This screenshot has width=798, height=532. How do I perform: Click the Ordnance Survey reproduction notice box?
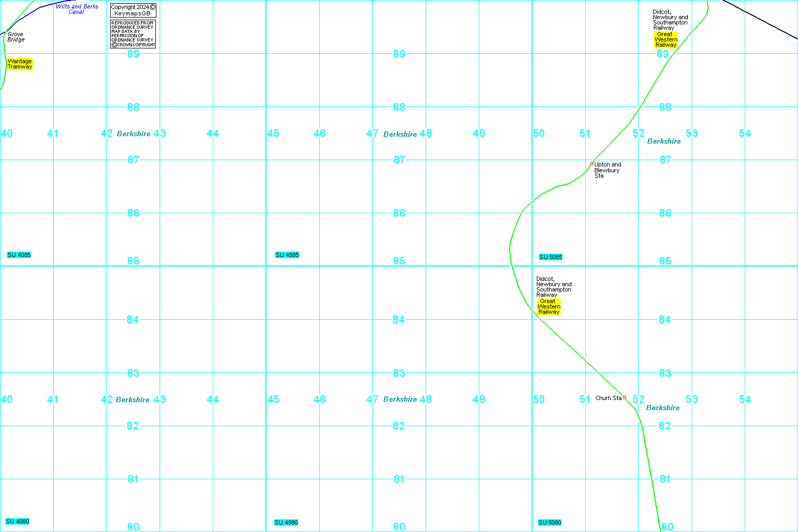tap(133, 34)
